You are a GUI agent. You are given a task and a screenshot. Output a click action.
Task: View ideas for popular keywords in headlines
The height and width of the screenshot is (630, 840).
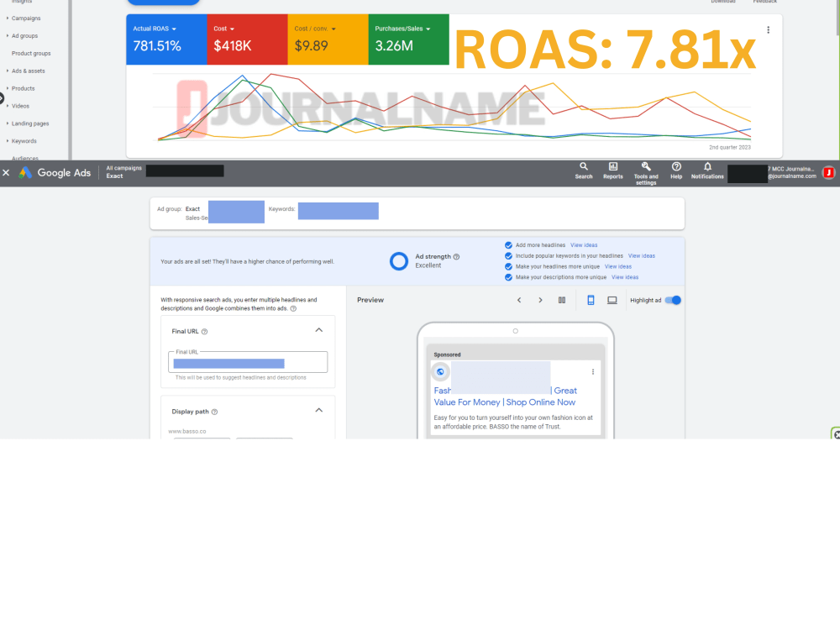click(x=642, y=255)
